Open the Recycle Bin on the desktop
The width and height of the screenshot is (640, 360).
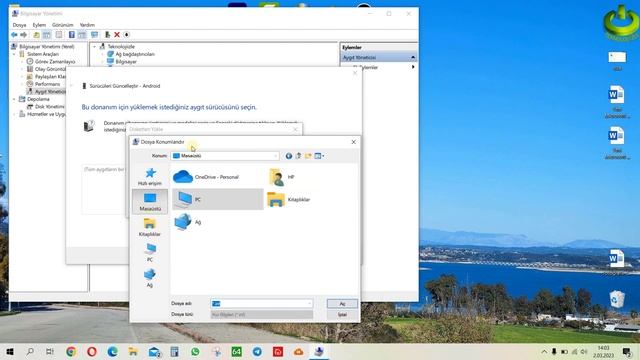pyautogui.click(x=617, y=299)
